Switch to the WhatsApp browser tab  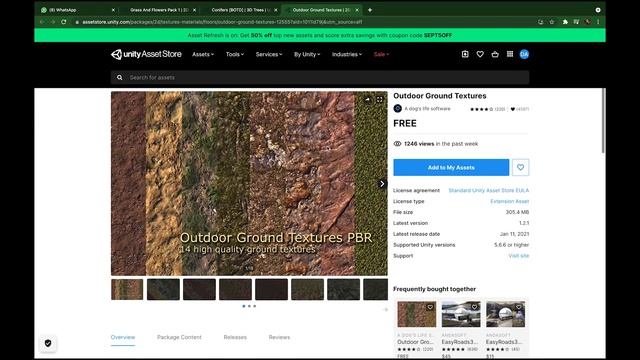tap(78, 10)
